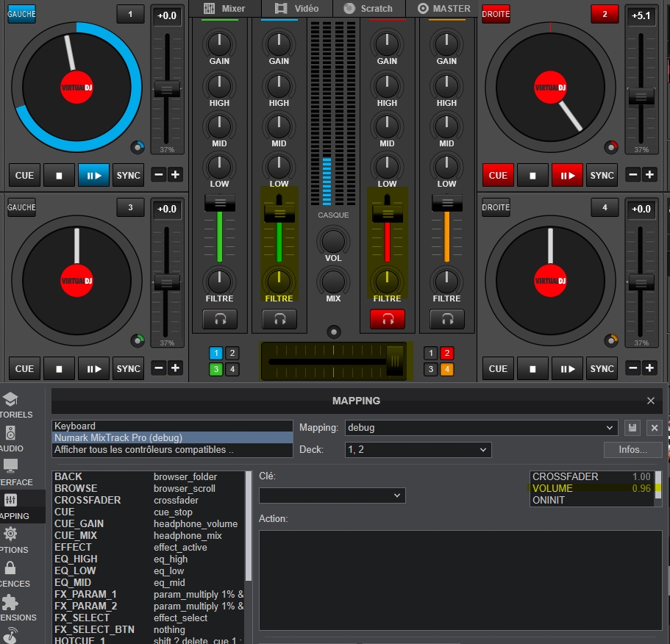Open the Clé dropdown
Viewport: 670px width, 644px height.
pos(332,495)
